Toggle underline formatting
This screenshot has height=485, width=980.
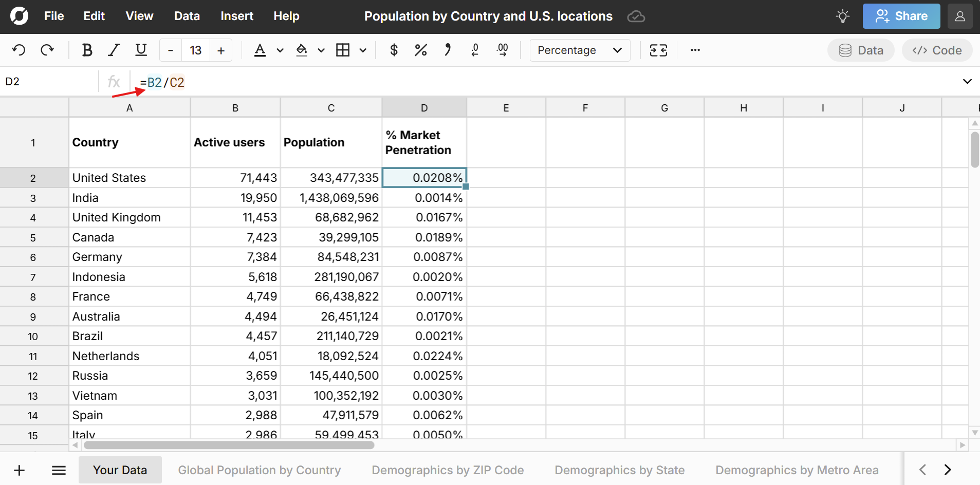pos(140,50)
